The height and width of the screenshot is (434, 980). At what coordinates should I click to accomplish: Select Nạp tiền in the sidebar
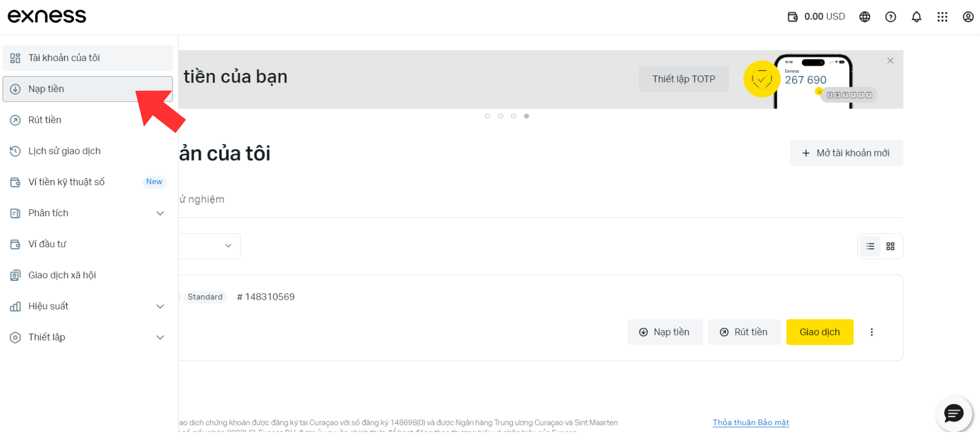(88, 89)
